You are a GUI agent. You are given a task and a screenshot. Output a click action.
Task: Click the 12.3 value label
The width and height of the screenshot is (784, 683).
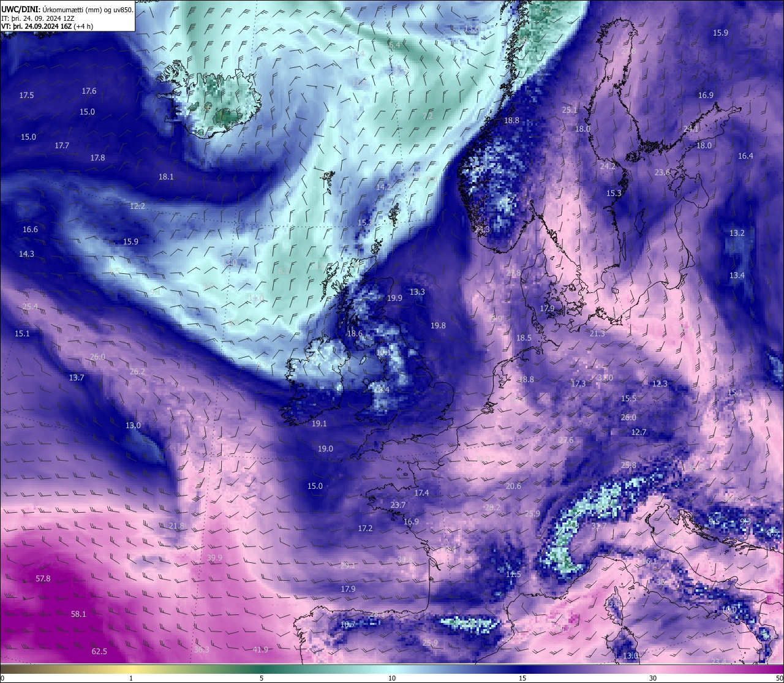pos(660,384)
